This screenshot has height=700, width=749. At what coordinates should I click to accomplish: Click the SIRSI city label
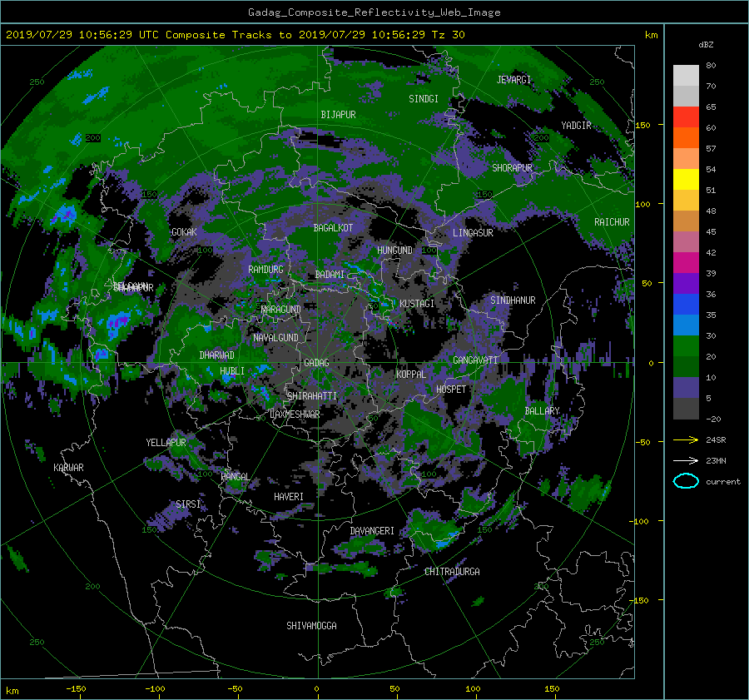(188, 504)
